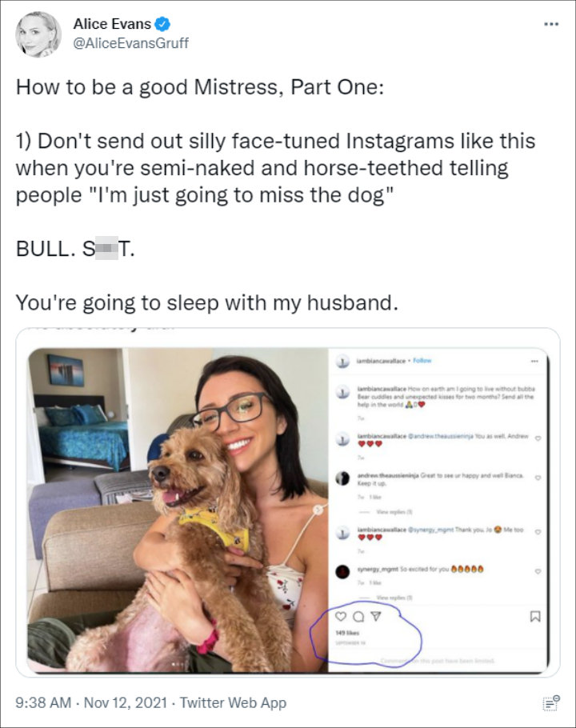Viewport: 576px width, 728px height.
Task: Like the andrew.theaussieninja comment heart
Action: 538,478
